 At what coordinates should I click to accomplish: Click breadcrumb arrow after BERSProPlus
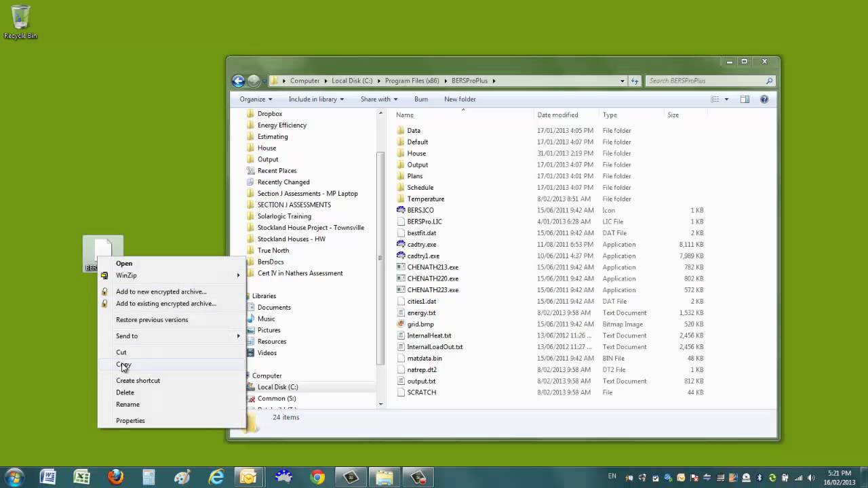(x=494, y=81)
